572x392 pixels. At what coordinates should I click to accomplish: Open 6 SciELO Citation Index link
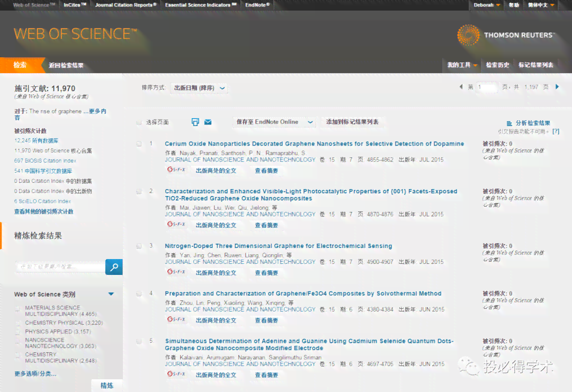pyautogui.click(x=42, y=201)
